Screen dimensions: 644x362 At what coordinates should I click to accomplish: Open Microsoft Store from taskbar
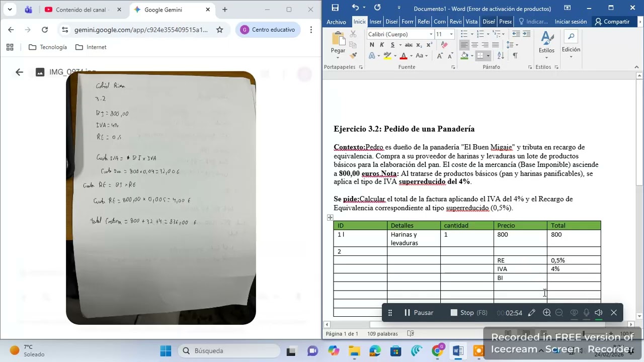click(x=396, y=351)
